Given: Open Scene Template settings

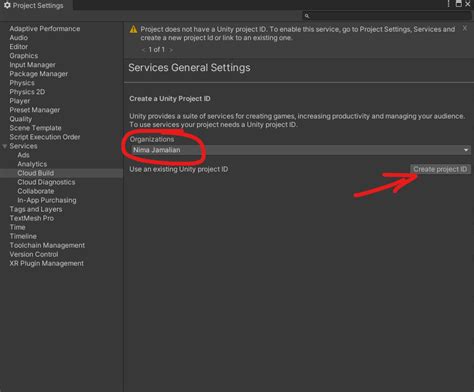Looking at the screenshot, I should (x=35, y=128).
